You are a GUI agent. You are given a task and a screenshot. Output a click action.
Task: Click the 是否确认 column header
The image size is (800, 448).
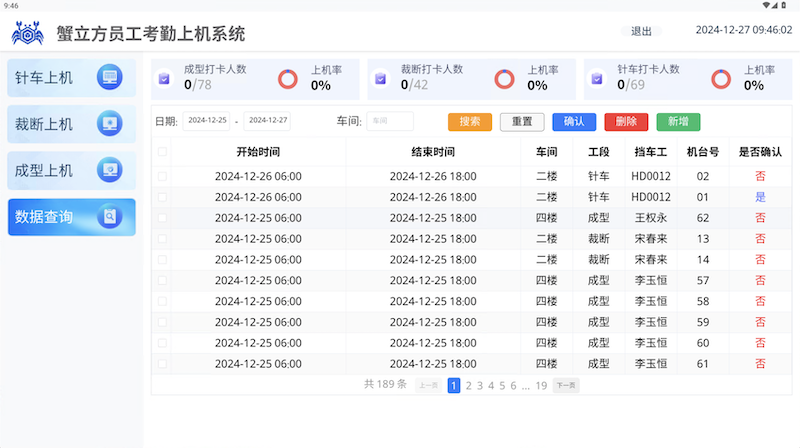click(760, 152)
